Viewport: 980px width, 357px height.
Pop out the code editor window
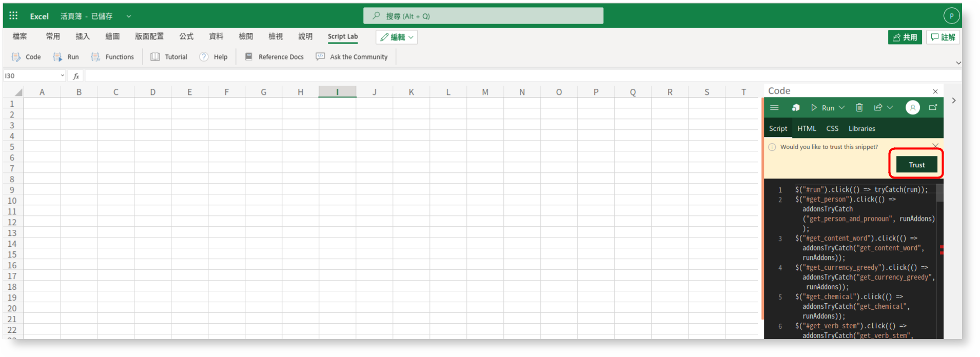point(933,108)
